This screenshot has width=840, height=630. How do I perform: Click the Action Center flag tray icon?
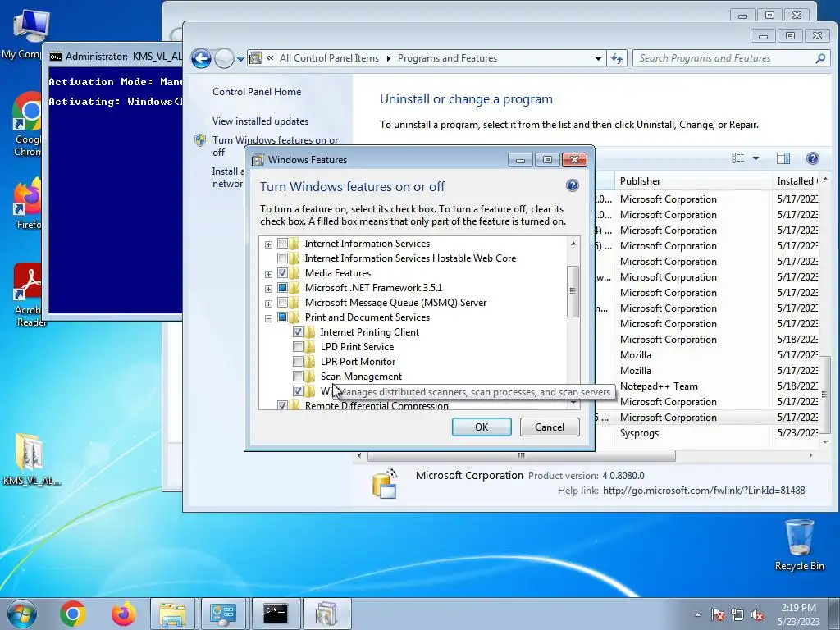tap(718, 615)
